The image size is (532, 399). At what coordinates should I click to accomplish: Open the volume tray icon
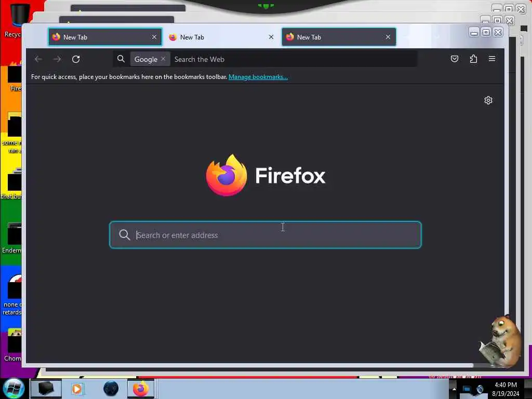pyautogui.click(x=480, y=389)
